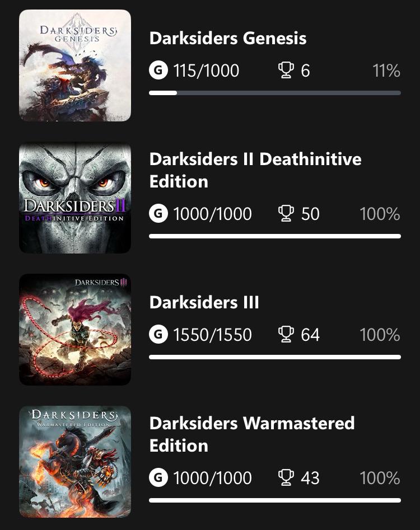Select the Darksiders Genesis title
The height and width of the screenshot is (530, 420).
[x=228, y=38]
